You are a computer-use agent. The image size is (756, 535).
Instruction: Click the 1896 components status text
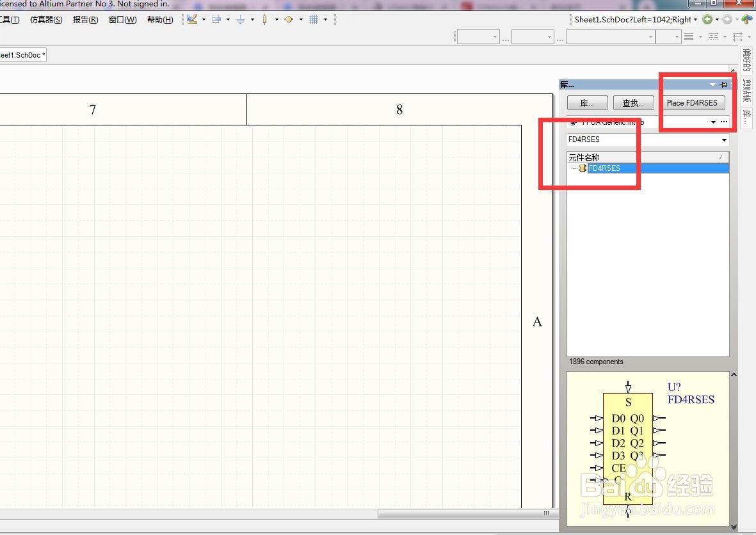click(x=596, y=362)
